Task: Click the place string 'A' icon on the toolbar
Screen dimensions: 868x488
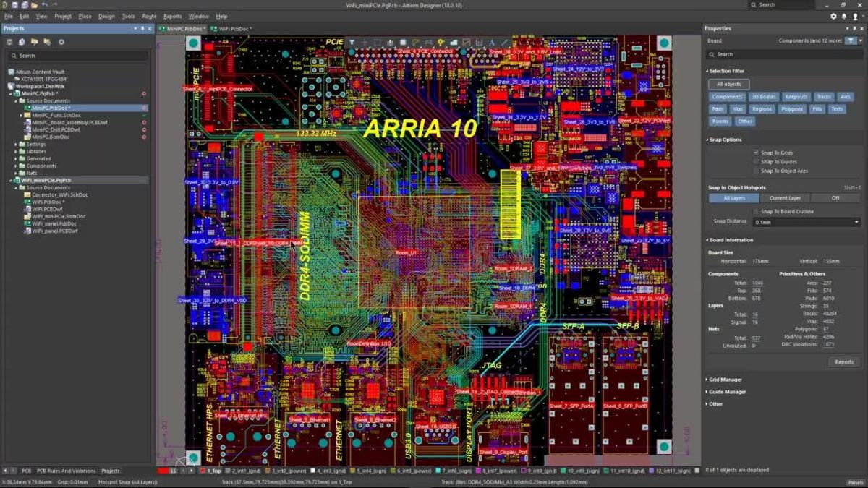Action: click(x=493, y=43)
